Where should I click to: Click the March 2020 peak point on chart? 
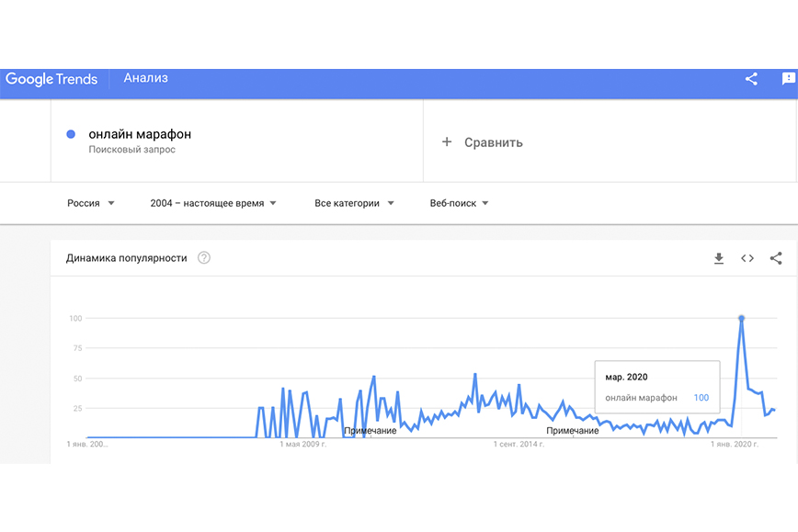(742, 319)
